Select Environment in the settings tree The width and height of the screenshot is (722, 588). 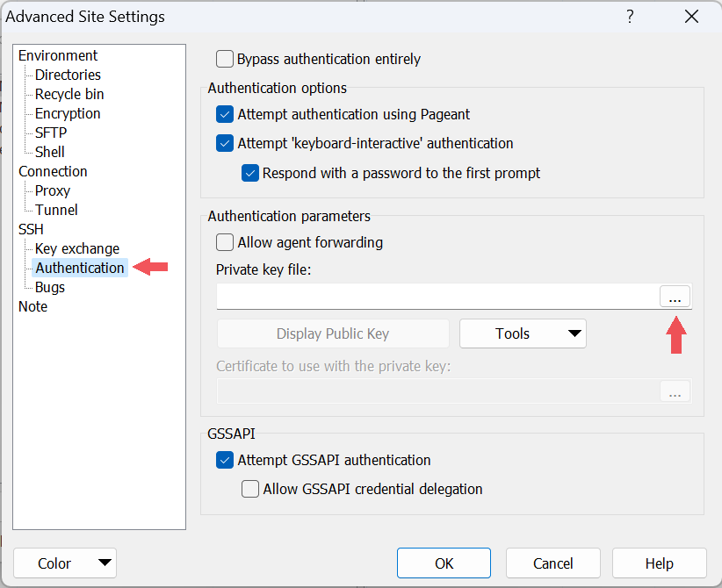click(x=58, y=55)
